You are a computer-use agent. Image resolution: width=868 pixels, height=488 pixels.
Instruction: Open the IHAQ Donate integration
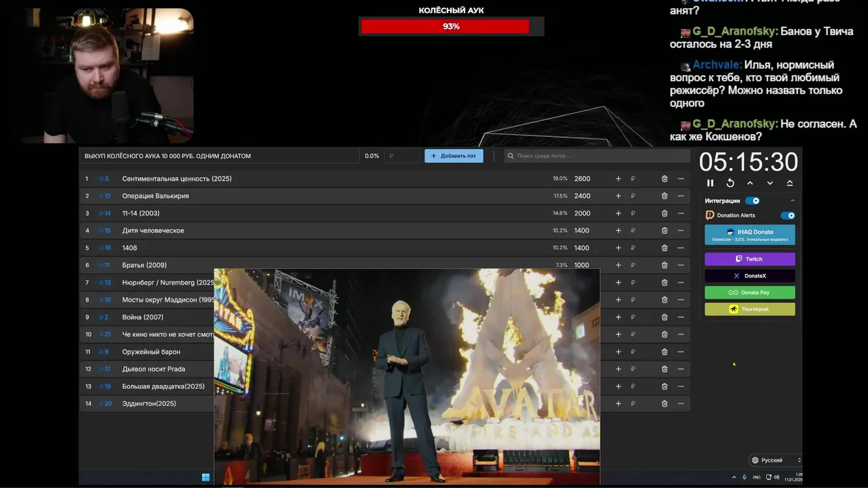(750, 235)
